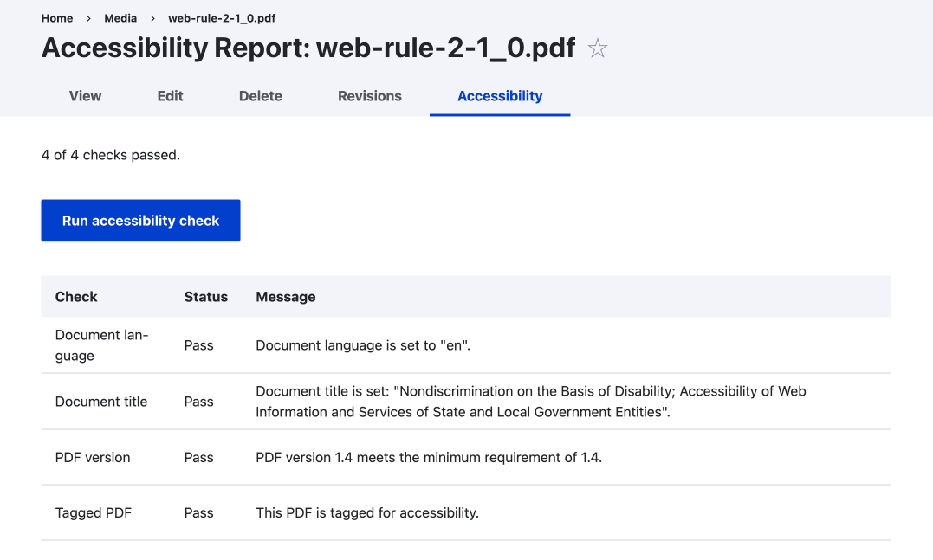Image resolution: width=933 pixels, height=560 pixels.
Task: Click the Status column header
Action: tap(206, 297)
